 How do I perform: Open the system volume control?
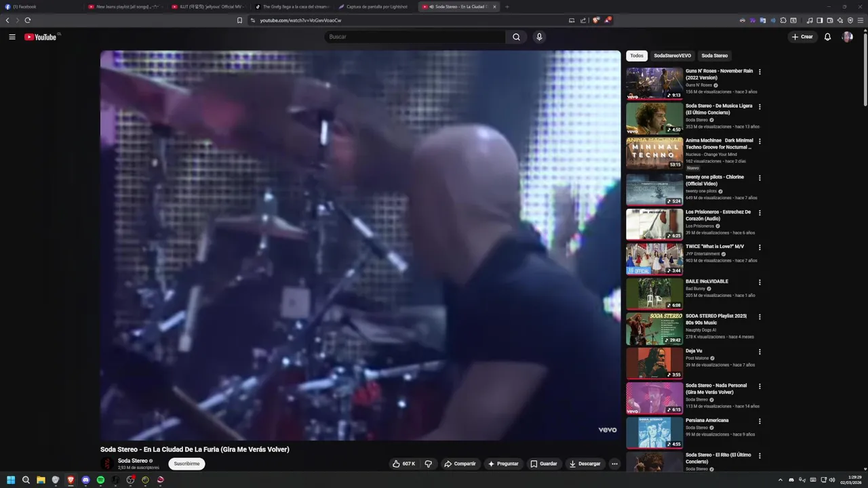click(833, 480)
